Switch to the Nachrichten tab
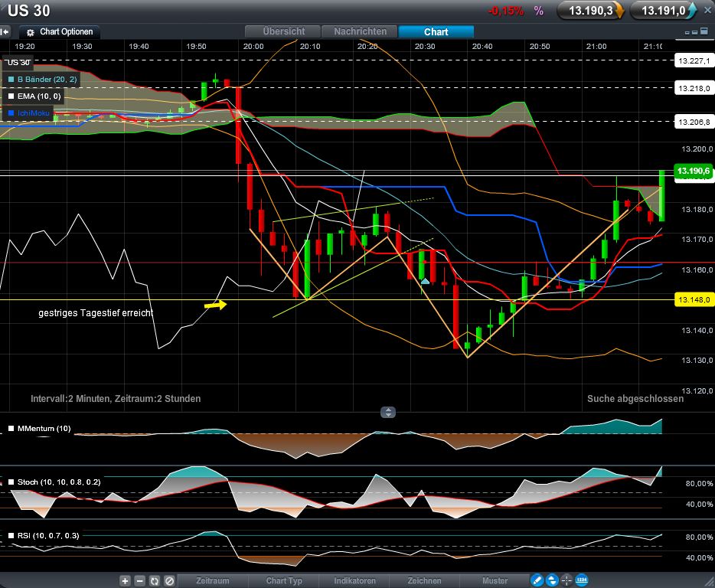Viewport: 715px width, 588px height. point(360,31)
